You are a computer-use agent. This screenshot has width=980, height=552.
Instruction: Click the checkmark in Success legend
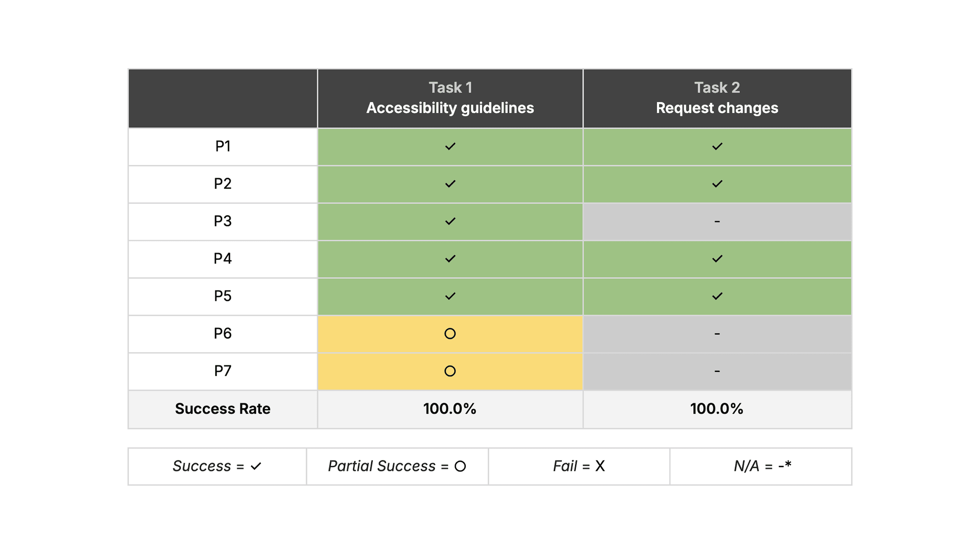[256, 466]
